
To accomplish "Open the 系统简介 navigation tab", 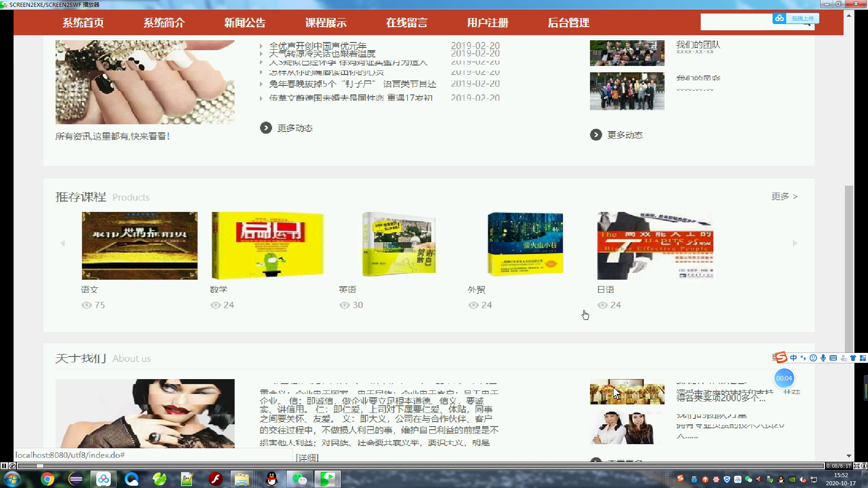I will tap(164, 23).
